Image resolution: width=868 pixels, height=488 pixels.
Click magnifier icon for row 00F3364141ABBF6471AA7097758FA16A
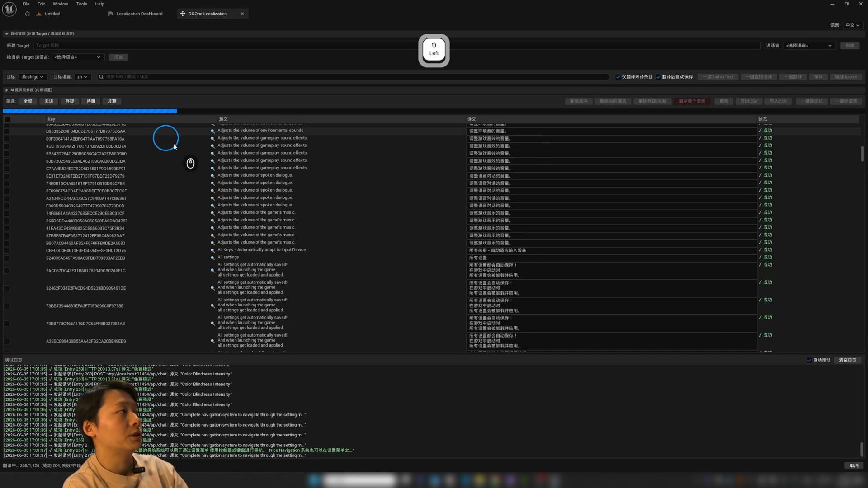point(212,139)
